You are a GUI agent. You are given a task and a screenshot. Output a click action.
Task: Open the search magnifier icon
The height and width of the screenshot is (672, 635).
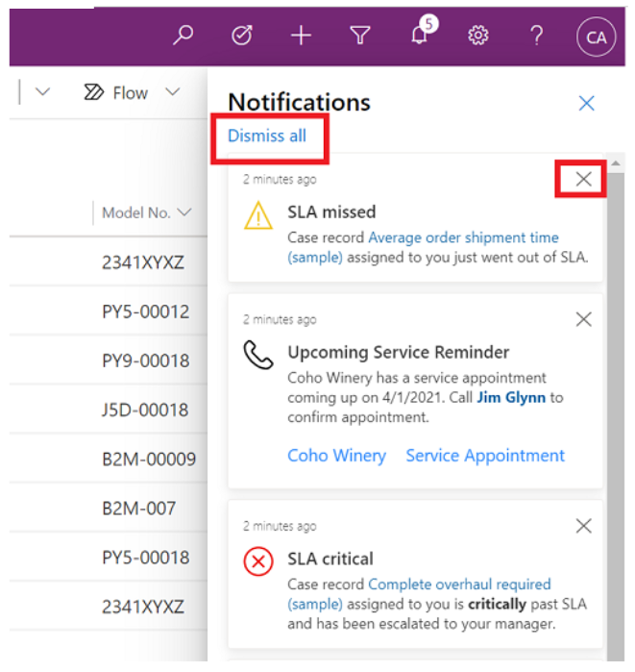tap(183, 36)
